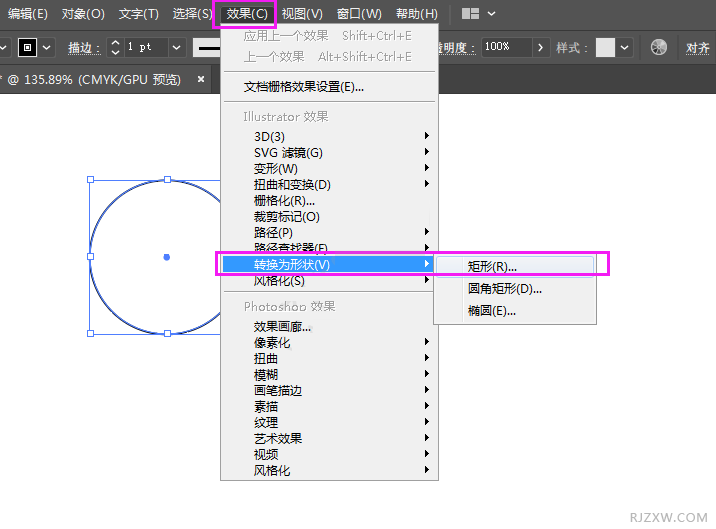Click the 1 pt stroke weight field

145,47
